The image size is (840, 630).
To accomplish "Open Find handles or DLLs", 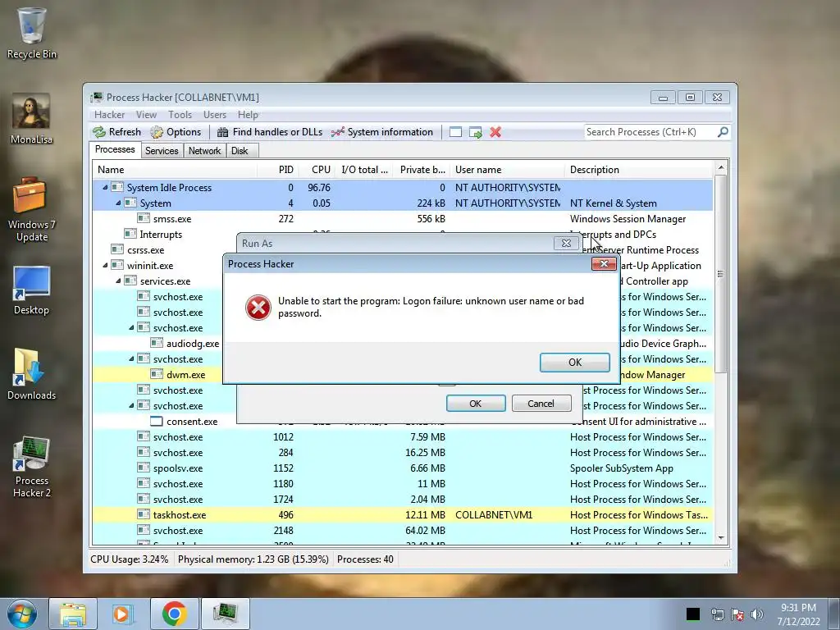I will 269,132.
